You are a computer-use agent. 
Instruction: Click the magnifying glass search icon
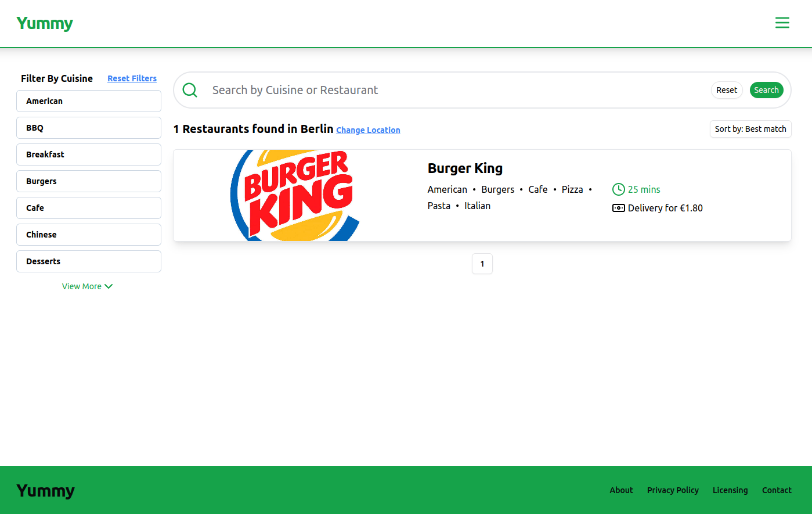(190, 90)
